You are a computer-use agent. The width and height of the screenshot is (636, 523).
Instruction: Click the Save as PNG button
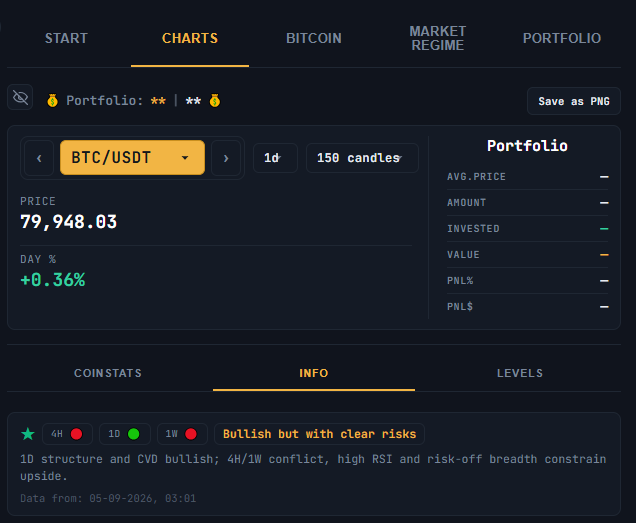point(574,101)
